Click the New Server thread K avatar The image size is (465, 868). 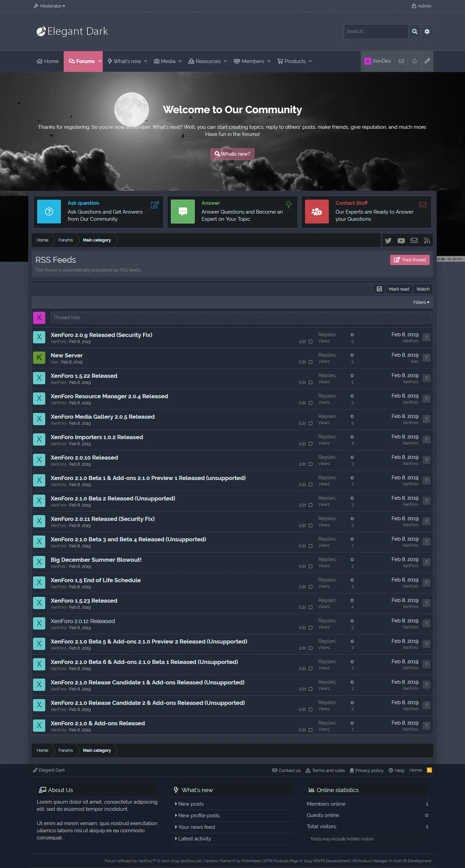point(39,358)
